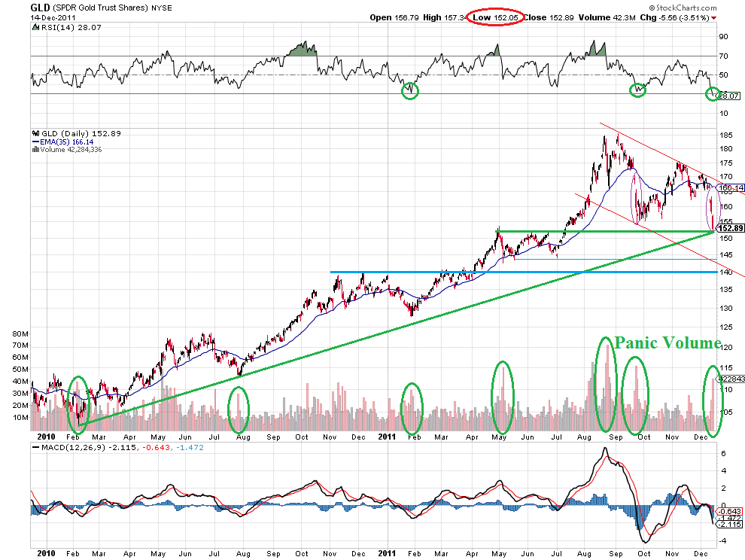Click the 30M volume axis label
The image size is (745, 560).
20,394
